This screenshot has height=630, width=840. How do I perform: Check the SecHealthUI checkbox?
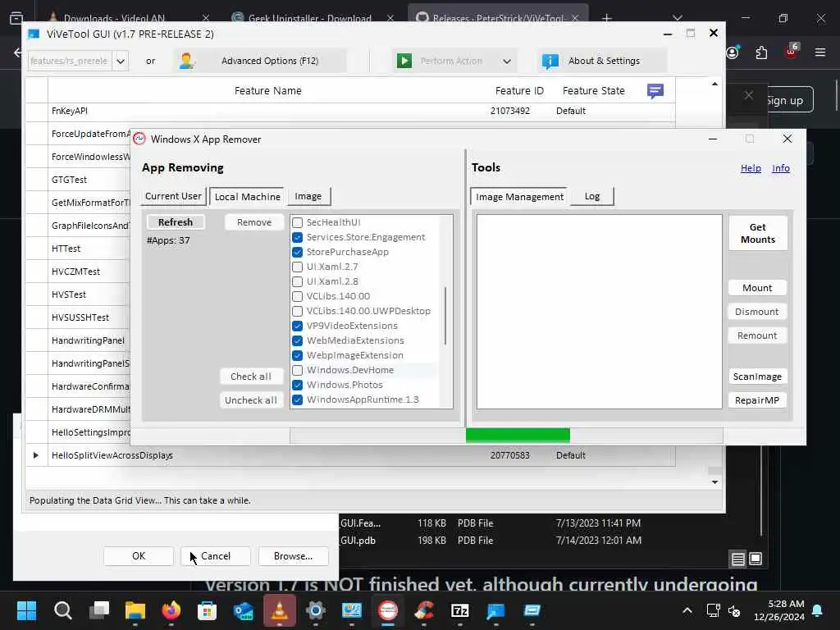coord(297,222)
